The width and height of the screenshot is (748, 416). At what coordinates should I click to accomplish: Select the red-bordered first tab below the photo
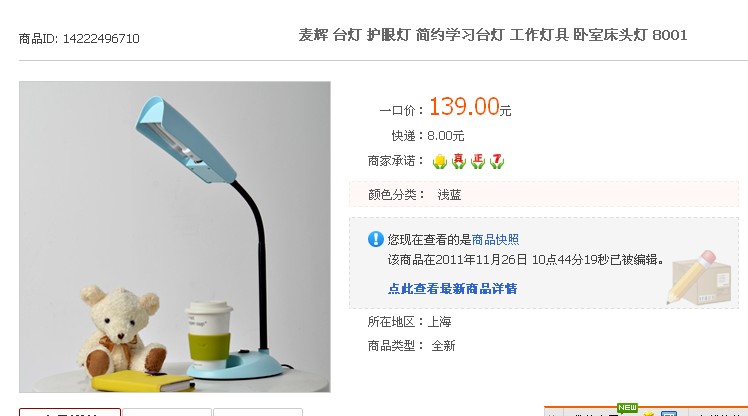click(x=70, y=412)
